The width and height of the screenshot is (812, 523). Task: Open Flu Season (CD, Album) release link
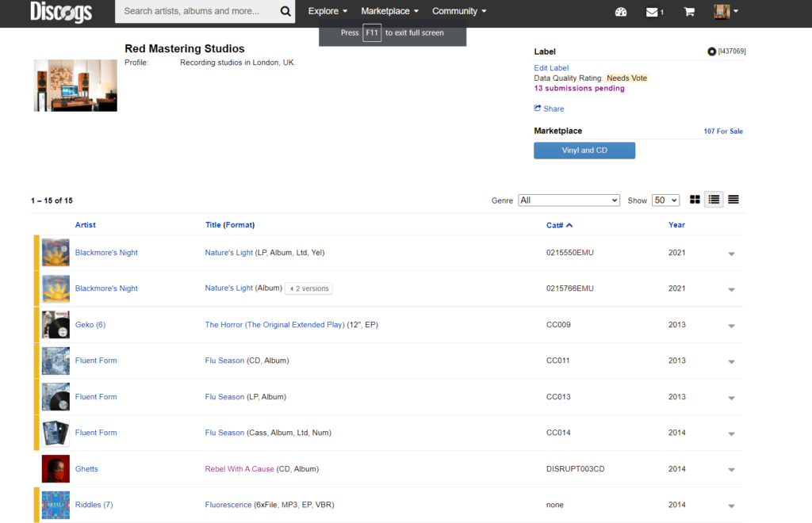click(x=224, y=360)
